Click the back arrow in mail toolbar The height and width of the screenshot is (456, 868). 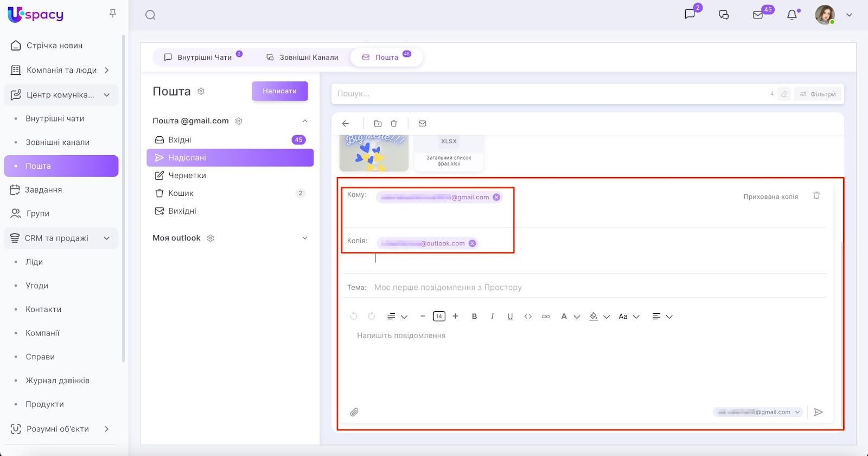[346, 124]
